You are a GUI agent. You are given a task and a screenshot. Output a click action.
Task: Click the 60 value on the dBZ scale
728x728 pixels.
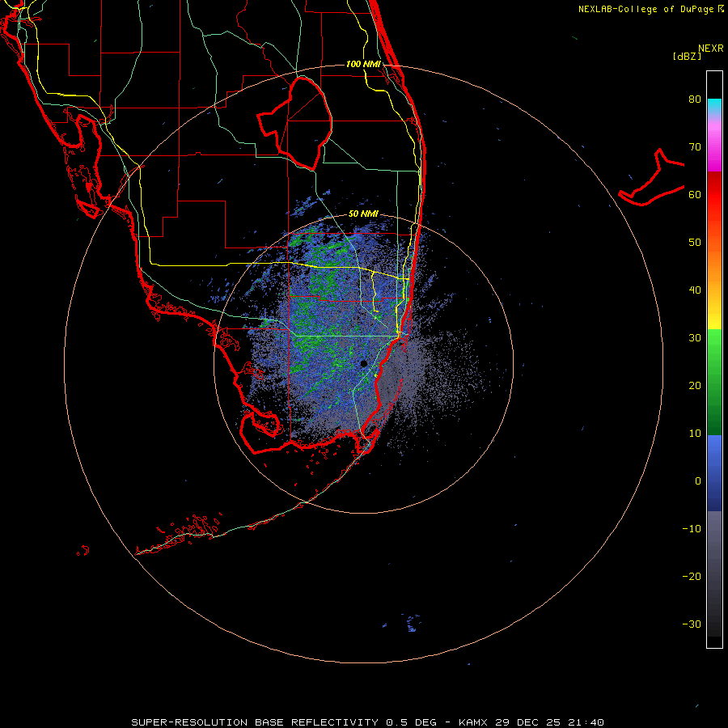click(x=695, y=195)
